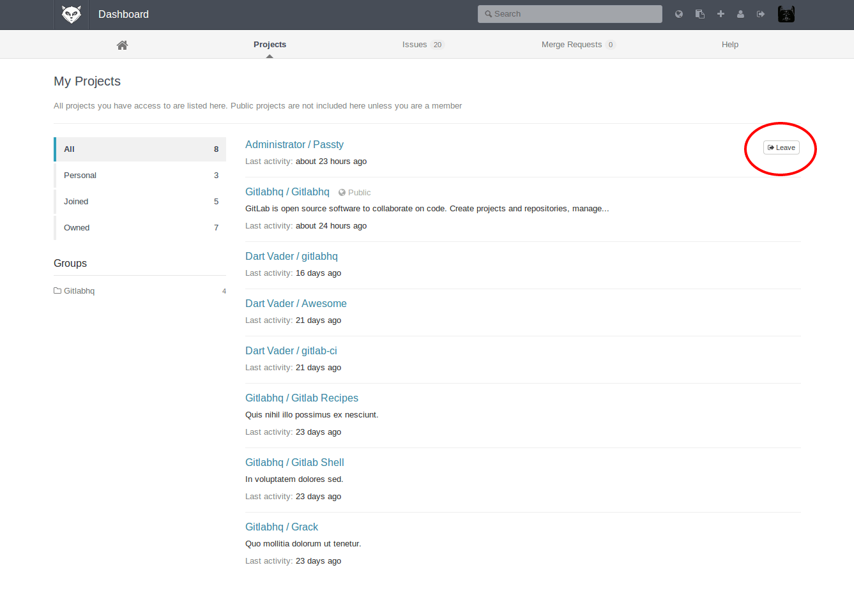The image size is (854, 616).
Task: Click the user avatar in the header
Action: click(x=786, y=14)
